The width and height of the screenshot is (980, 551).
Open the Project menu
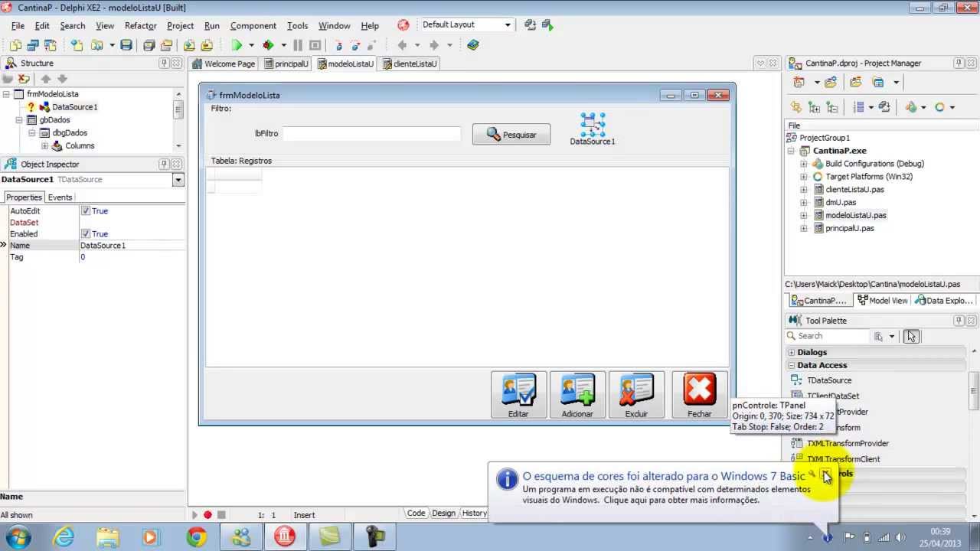tap(180, 25)
